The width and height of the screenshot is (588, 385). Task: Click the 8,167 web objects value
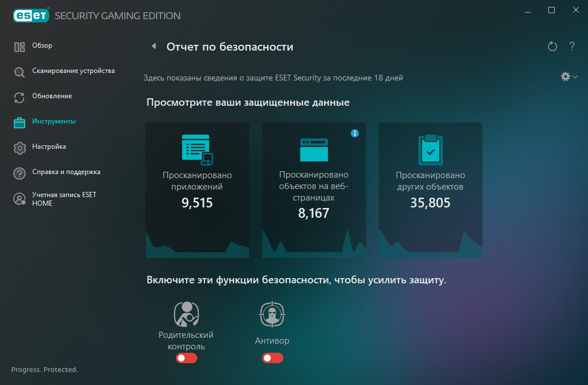click(314, 213)
